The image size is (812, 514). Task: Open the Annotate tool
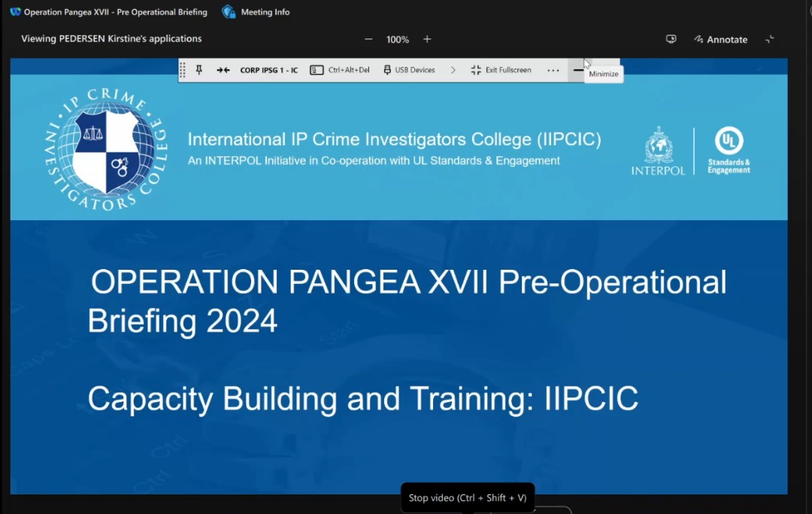[720, 39]
